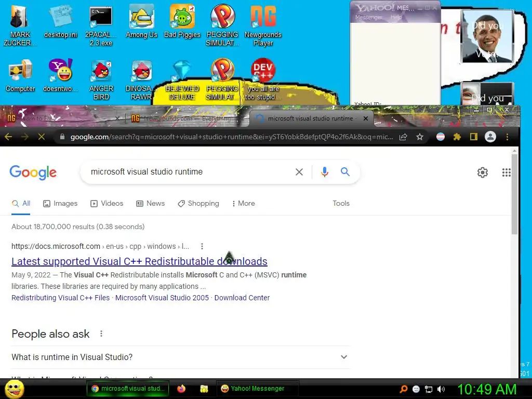Open the DEV C++ 'you all are too stupid' icon
Image resolution: width=532 pixels, height=399 pixels.
(263, 79)
